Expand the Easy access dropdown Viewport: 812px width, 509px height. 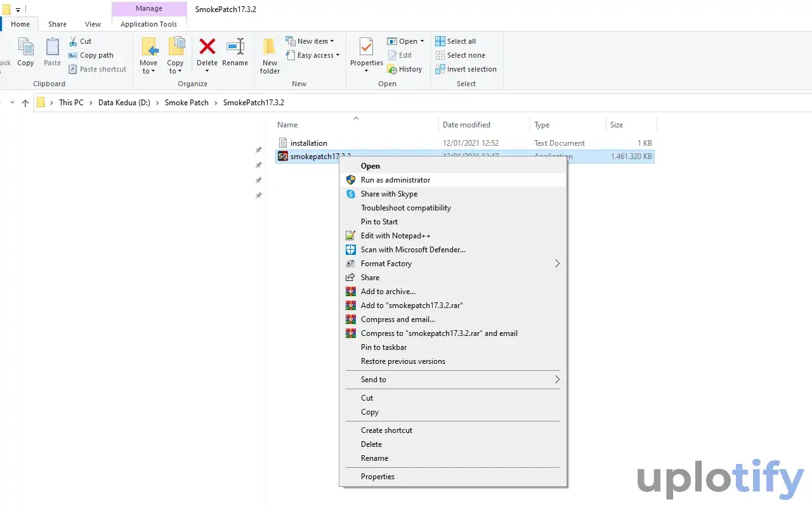(x=312, y=55)
